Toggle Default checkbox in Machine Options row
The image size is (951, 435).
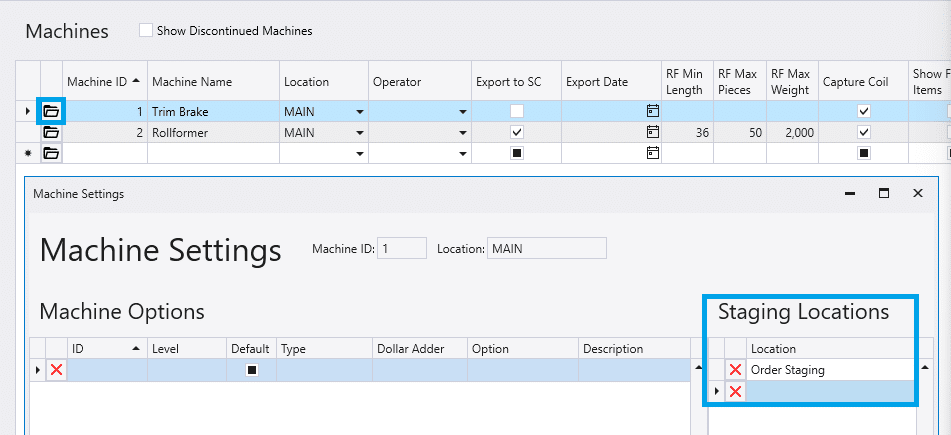tap(252, 370)
